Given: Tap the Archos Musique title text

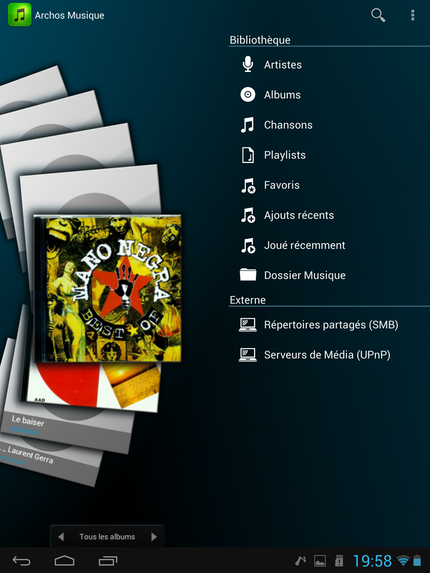Looking at the screenshot, I should click(69, 15).
